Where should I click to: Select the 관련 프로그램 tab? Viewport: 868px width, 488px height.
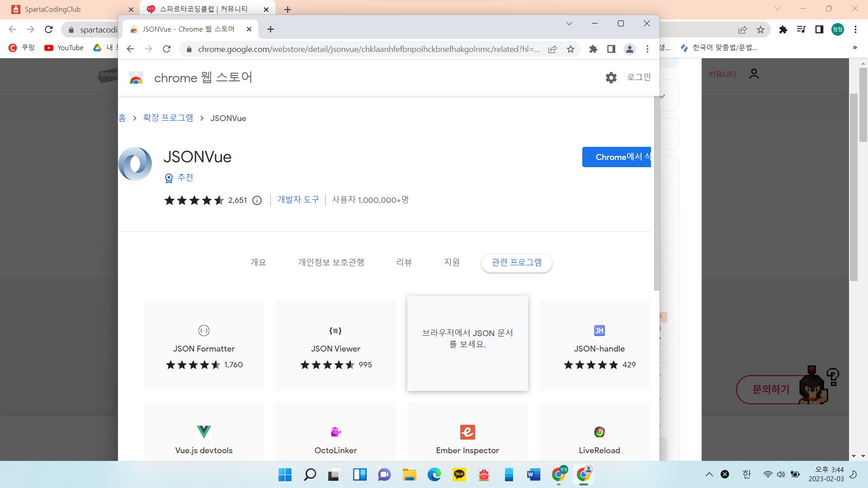[516, 263]
